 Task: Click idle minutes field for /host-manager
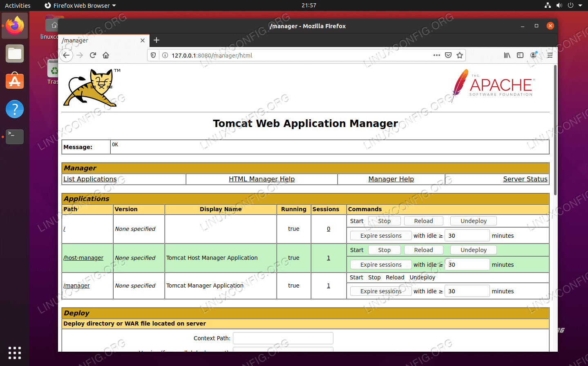click(x=467, y=265)
